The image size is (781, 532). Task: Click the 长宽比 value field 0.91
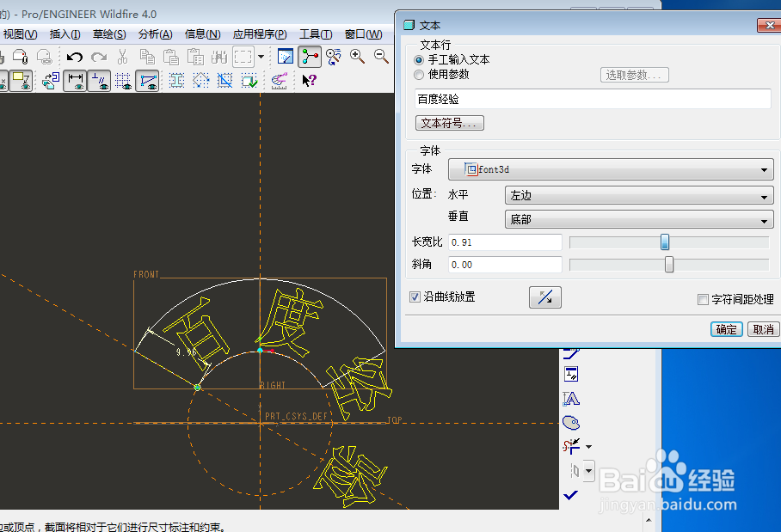tap(505, 242)
